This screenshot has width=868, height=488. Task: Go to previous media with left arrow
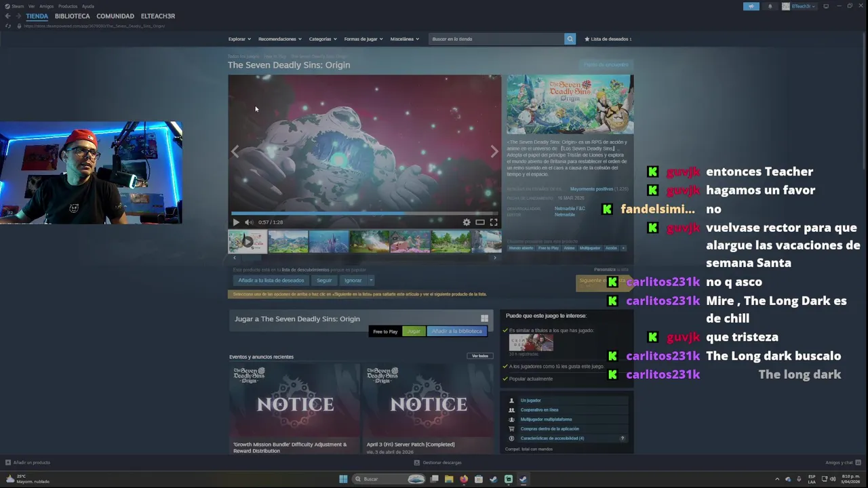[235, 152]
